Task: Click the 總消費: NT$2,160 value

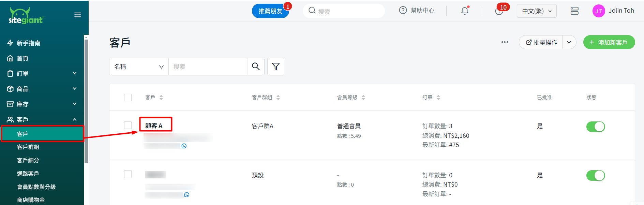Action: coord(446,136)
